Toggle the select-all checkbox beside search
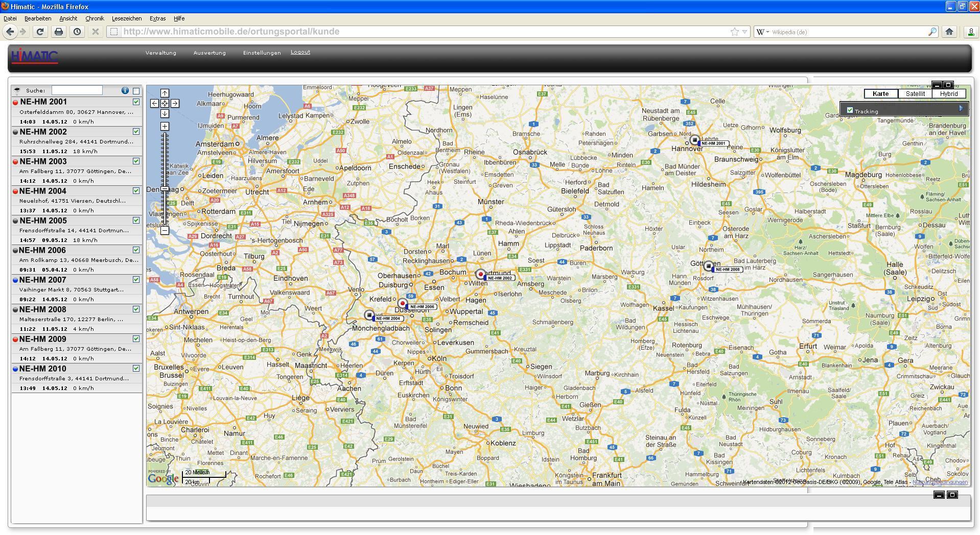The height and width of the screenshot is (535, 980). click(136, 91)
